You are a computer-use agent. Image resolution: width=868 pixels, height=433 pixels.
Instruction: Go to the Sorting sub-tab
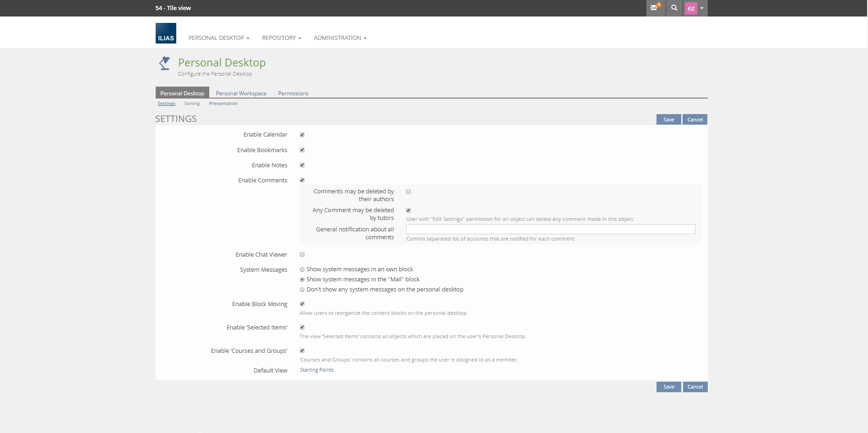(x=192, y=104)
